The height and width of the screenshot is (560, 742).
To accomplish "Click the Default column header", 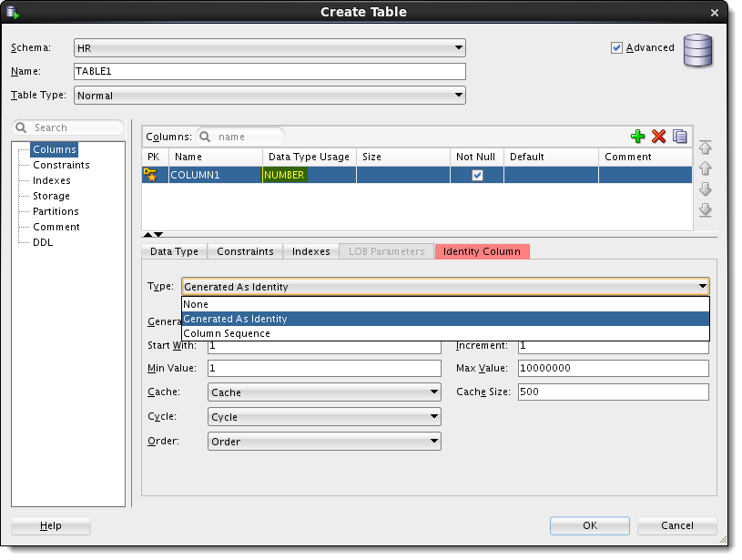I will pos(552,157).
